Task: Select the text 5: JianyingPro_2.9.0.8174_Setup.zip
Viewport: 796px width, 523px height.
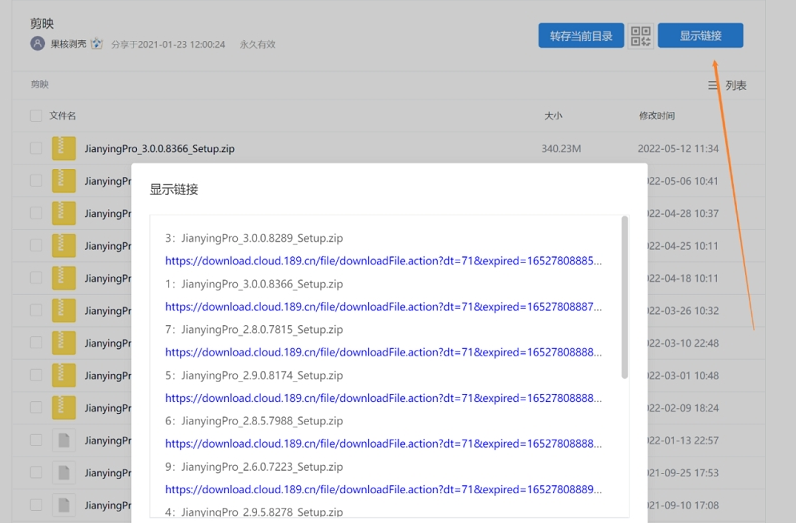Action: [254, 375]
